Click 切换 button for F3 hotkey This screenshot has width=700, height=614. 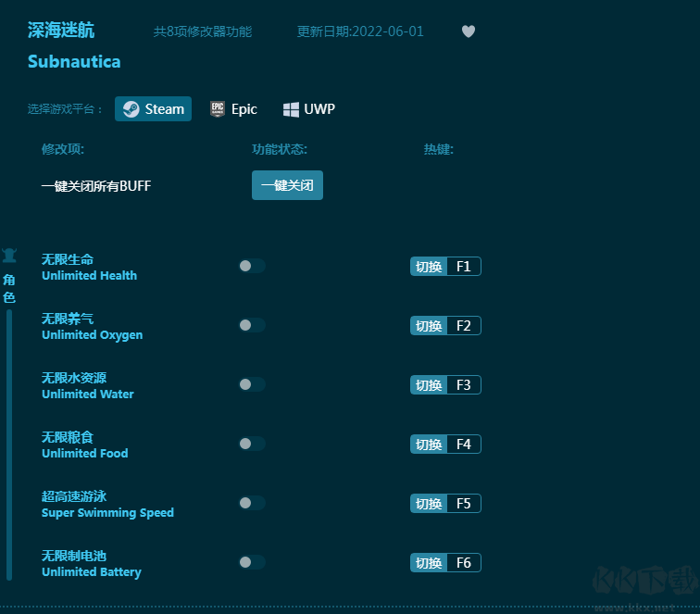(429, 385)
